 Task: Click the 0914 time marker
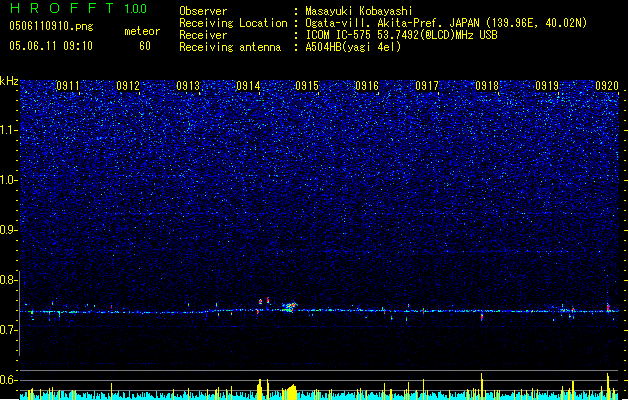click(248, 86)
